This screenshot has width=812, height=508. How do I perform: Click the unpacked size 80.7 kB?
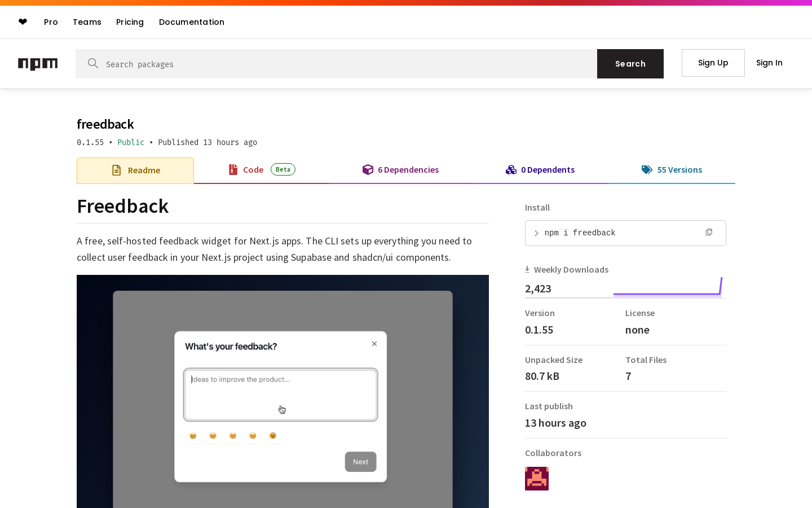click(542, 376)
